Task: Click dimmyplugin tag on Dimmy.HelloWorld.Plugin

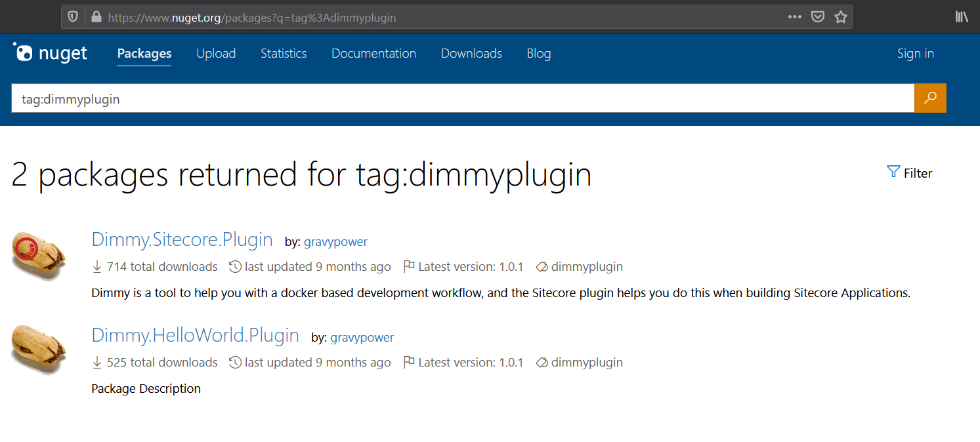Action: 587,363
